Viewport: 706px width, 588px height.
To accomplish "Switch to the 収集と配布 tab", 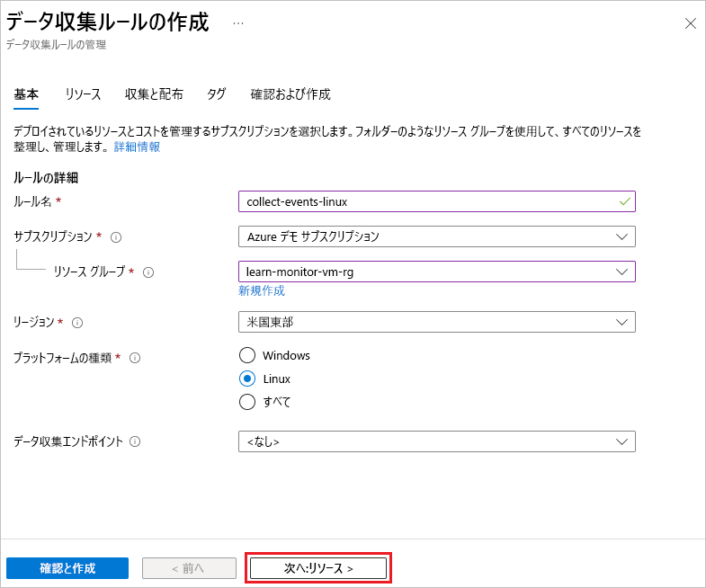I will tap(154, 94).
